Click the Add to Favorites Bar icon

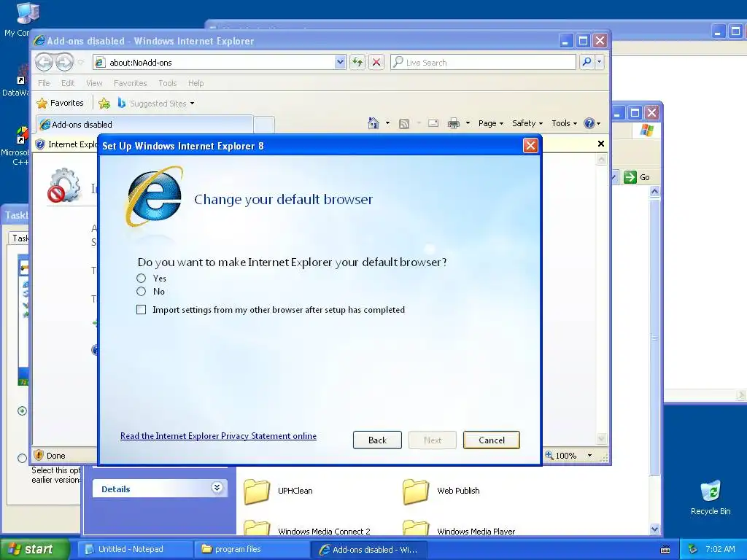point(104,103)
